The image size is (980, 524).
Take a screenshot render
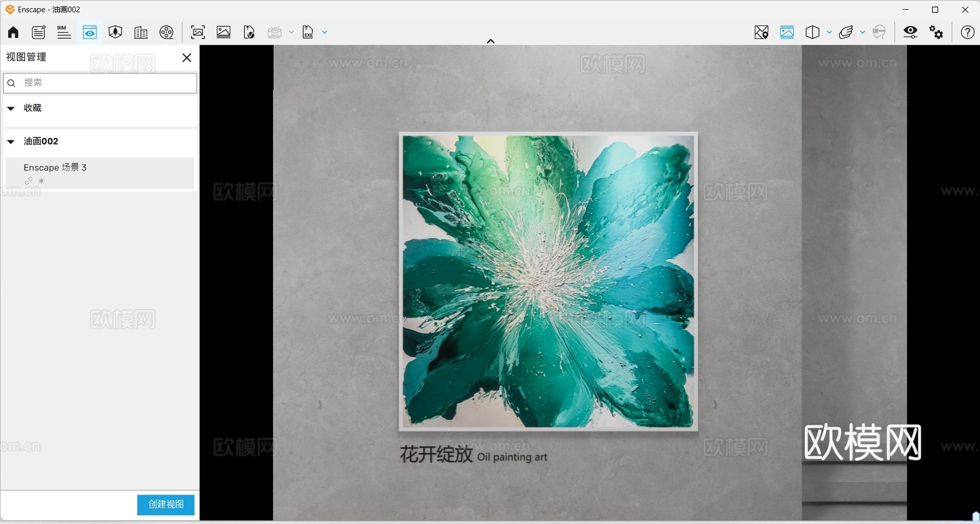pos(198,32)
